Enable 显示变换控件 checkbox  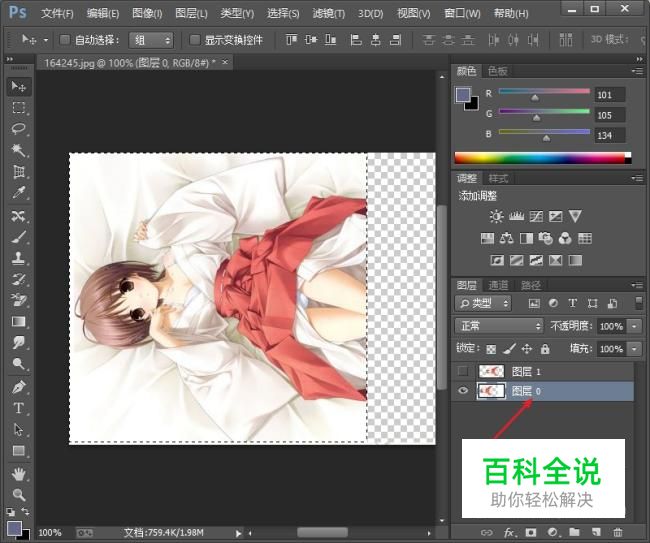[x=194, y=40]
